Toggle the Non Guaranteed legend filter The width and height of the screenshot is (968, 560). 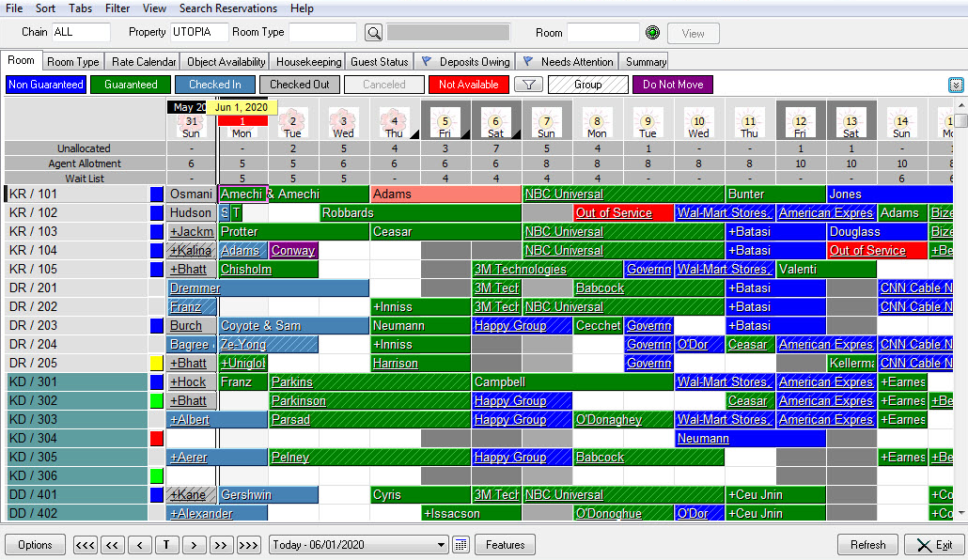point(46,85)
